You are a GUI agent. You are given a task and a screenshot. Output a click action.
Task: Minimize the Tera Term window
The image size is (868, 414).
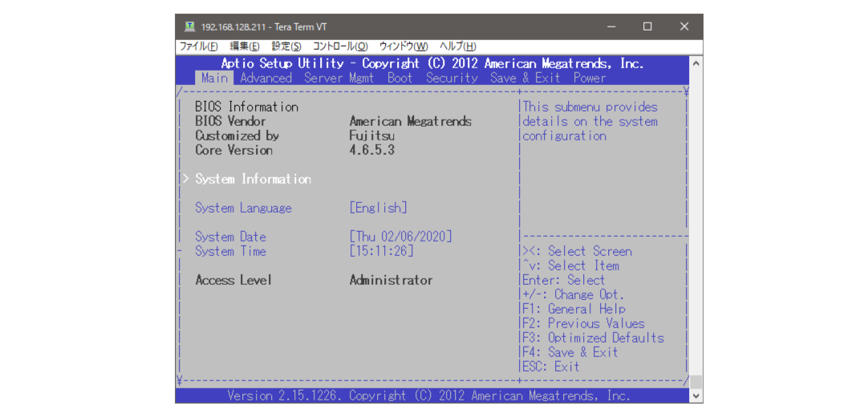(x=611, y=26)
